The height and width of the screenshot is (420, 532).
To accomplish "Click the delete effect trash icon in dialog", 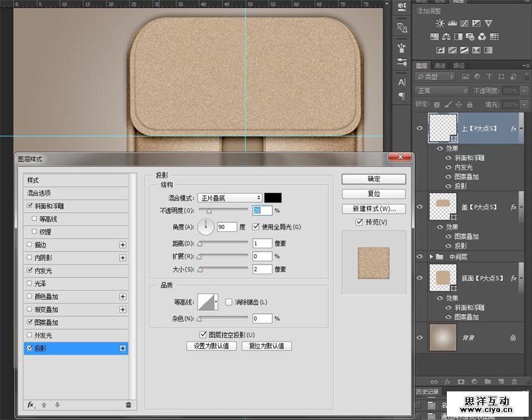I will [128, 404].
